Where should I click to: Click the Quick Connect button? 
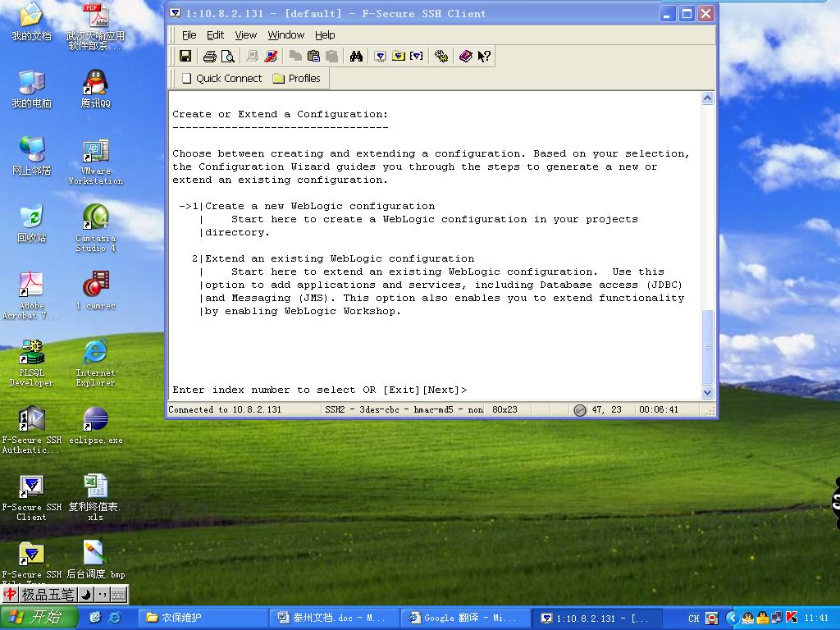click(x=221, y=78)
